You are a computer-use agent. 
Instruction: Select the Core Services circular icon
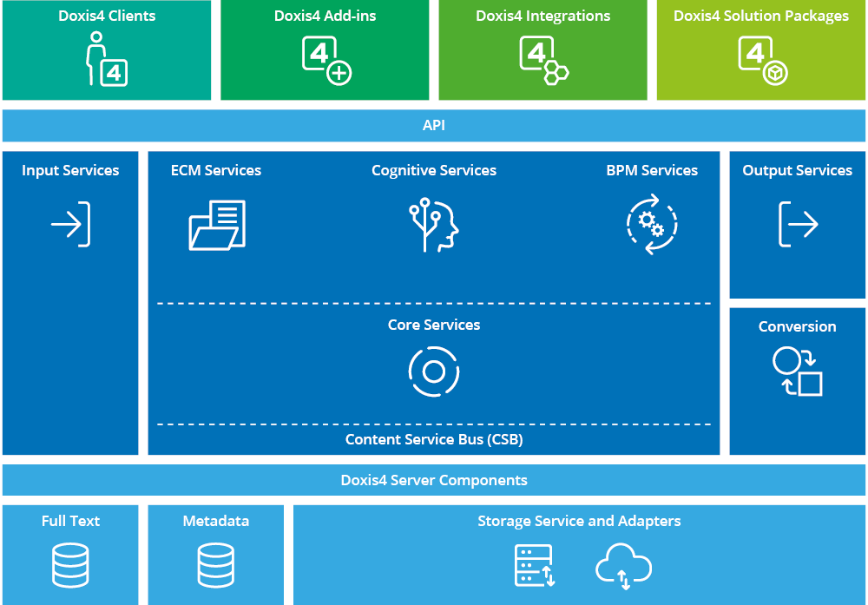click(434, 372)
